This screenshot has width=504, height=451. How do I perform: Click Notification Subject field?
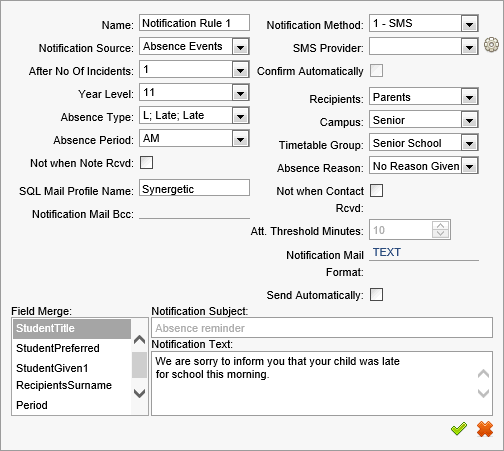322,328
